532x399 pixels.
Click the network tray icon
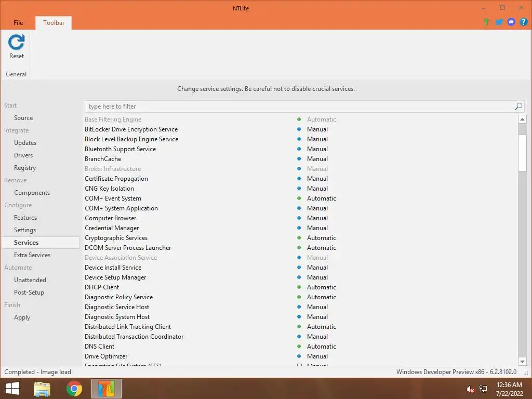(x=483, y=389)
